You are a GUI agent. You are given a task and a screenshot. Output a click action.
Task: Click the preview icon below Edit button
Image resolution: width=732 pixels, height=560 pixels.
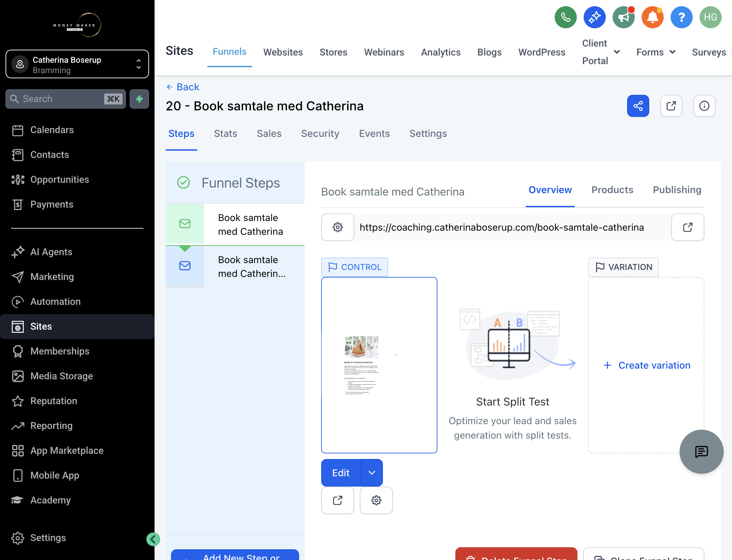click(337, 500)
